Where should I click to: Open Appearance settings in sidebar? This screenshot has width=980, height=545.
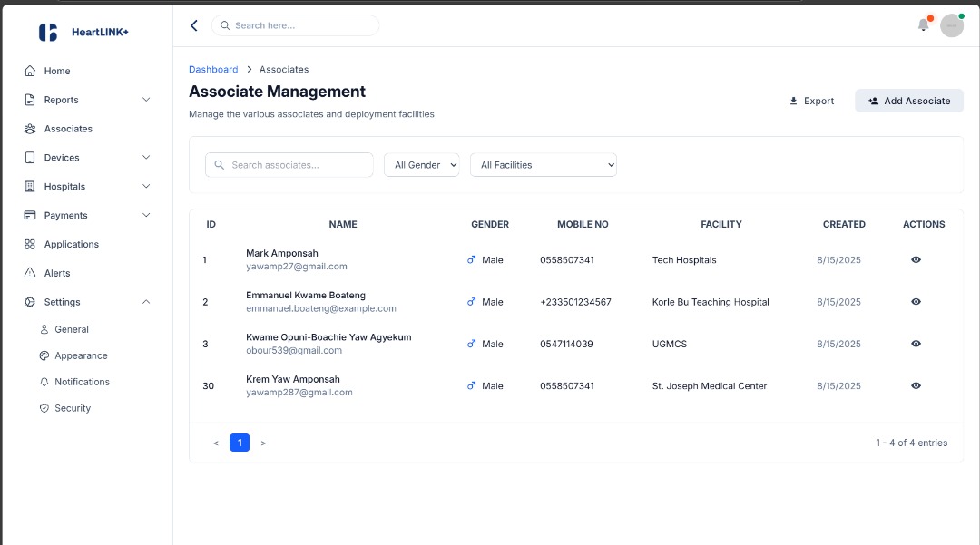tap(81, 355)
